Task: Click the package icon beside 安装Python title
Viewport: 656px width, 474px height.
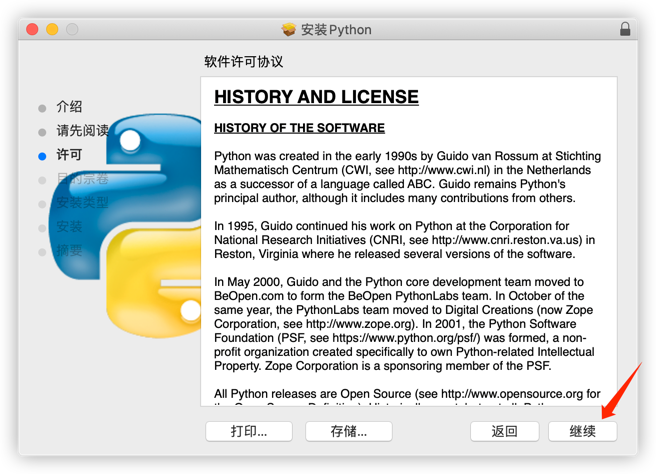Action: coord(289,30)
